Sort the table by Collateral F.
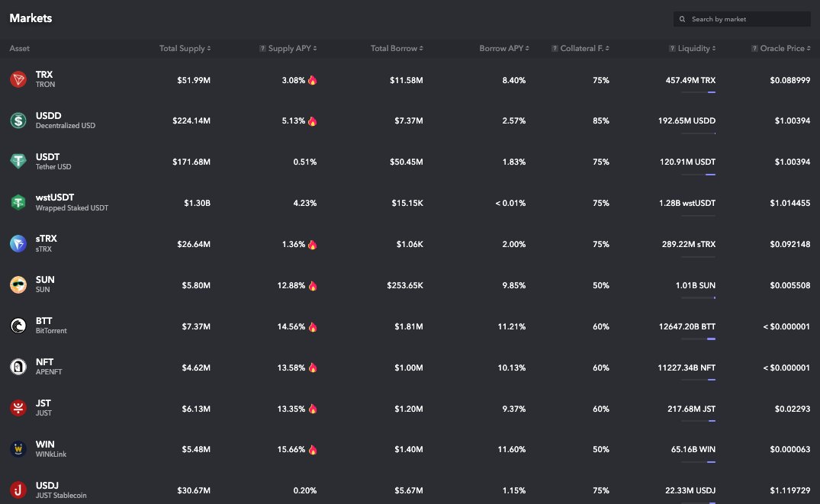 (584, 48)
